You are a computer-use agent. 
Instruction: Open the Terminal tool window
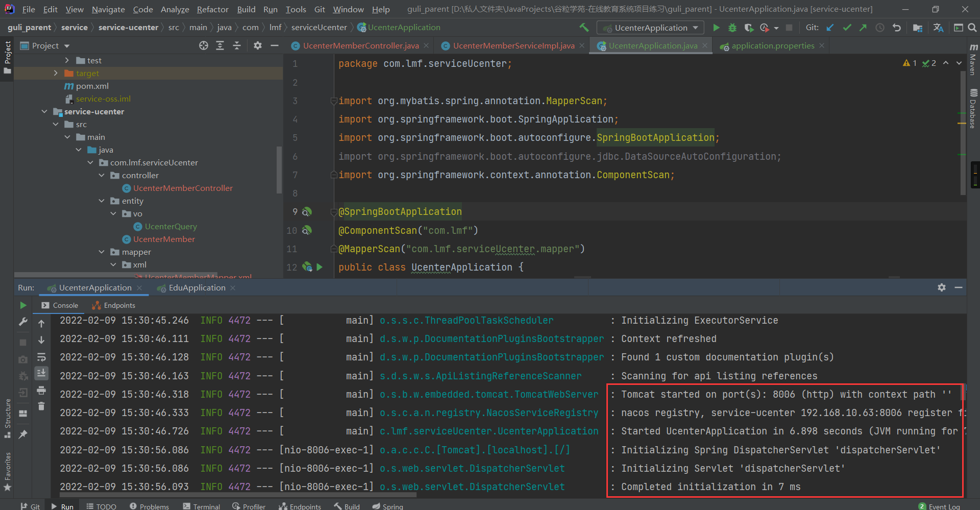click(x=202, y=506)
